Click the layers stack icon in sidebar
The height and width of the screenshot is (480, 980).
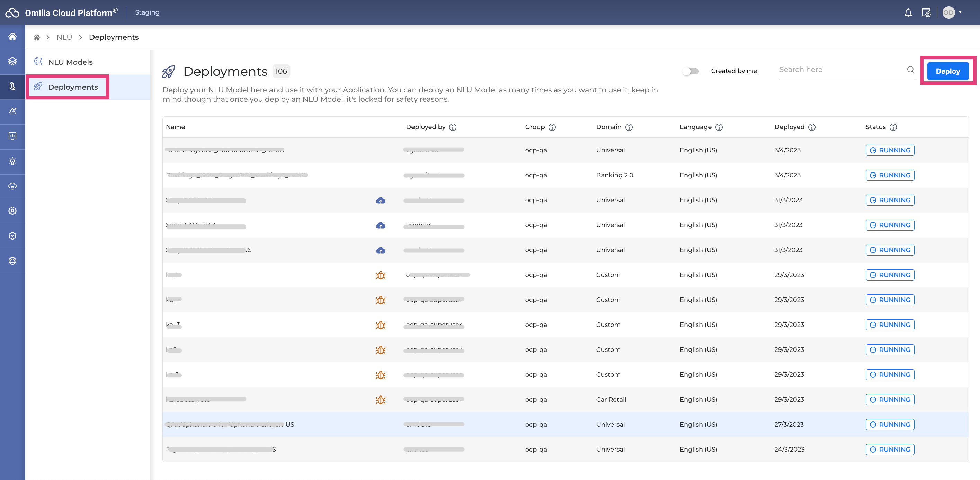[x=12, y=61]
